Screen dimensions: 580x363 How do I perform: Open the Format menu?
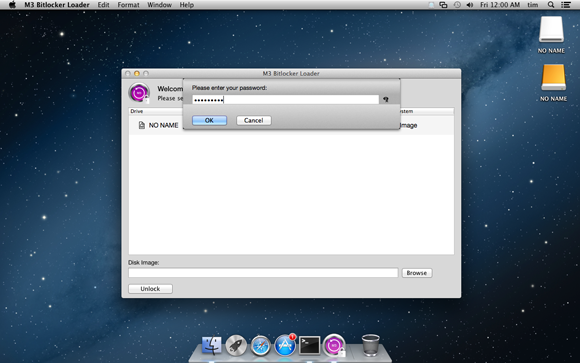tap(128, 5)
